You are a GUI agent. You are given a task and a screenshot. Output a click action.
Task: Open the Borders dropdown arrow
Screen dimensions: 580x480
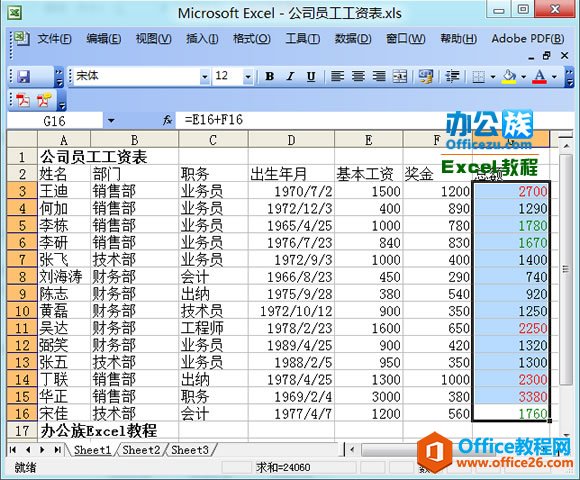tap(493, 77)
